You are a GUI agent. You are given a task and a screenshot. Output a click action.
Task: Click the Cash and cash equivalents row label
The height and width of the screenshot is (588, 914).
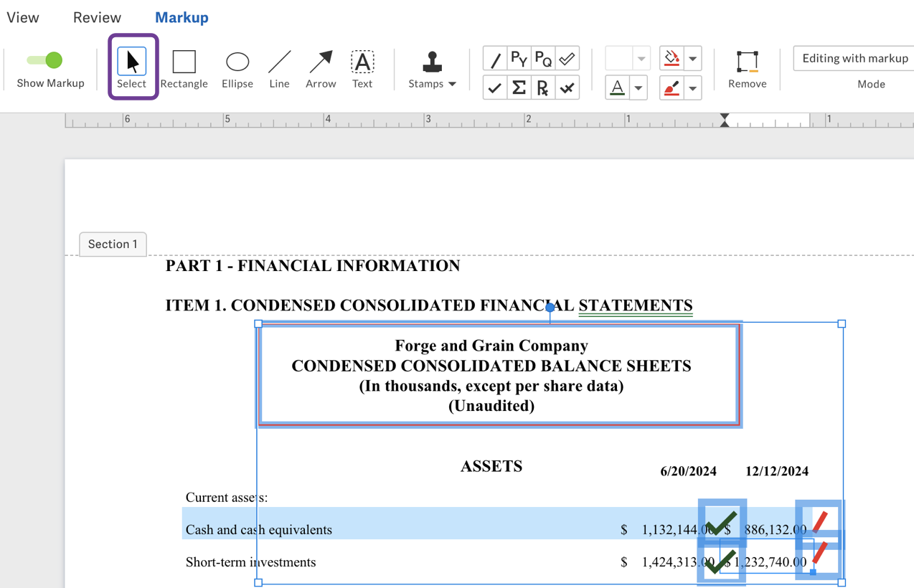tap(259, 530)
